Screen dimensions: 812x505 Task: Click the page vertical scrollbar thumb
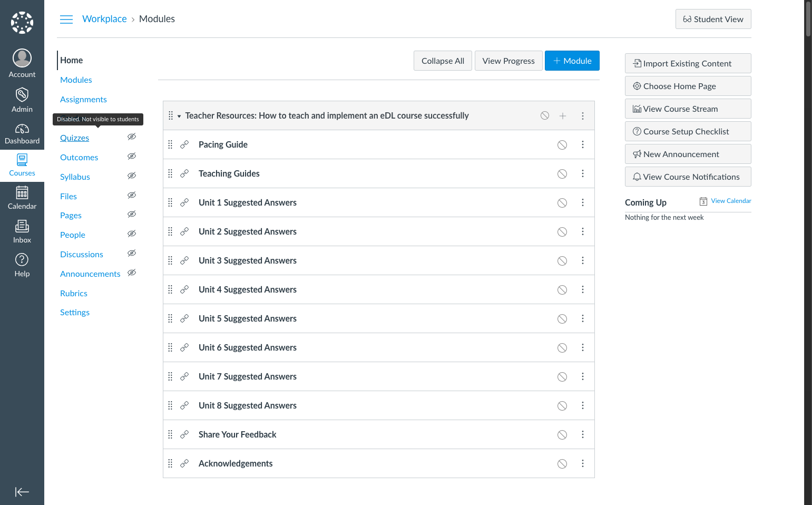coord(808,19)
